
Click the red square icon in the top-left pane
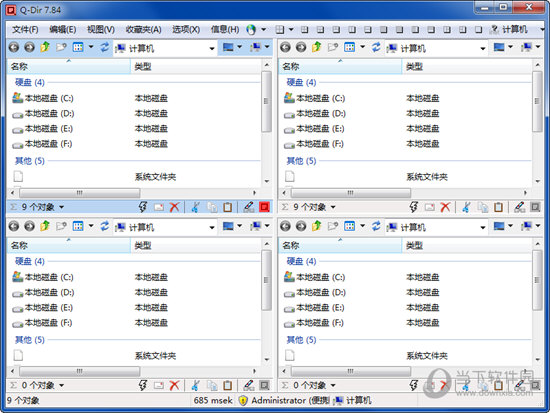264,207
